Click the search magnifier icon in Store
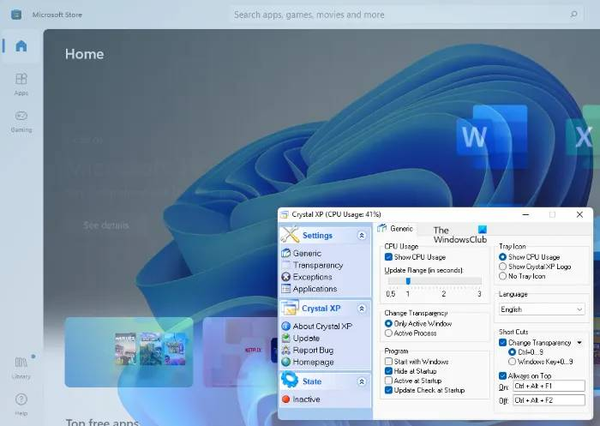 [x=574, y=15]
